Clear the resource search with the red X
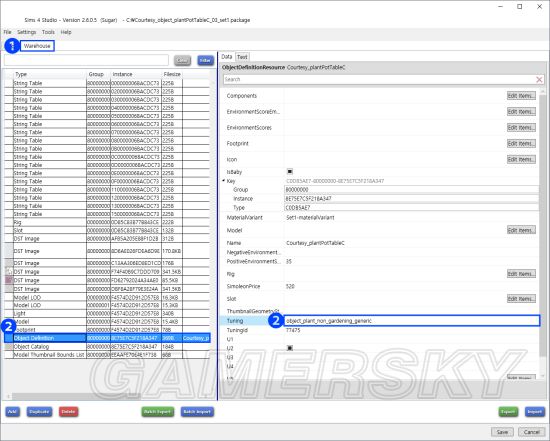The image size is (550, 441). point(539,80)
